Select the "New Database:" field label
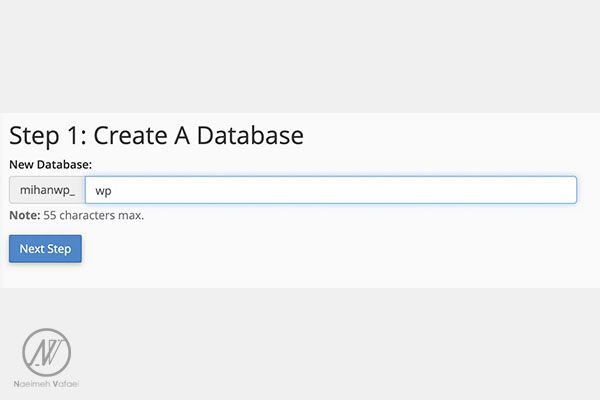The height and width of the screenshot is (400, 600). 51,165
